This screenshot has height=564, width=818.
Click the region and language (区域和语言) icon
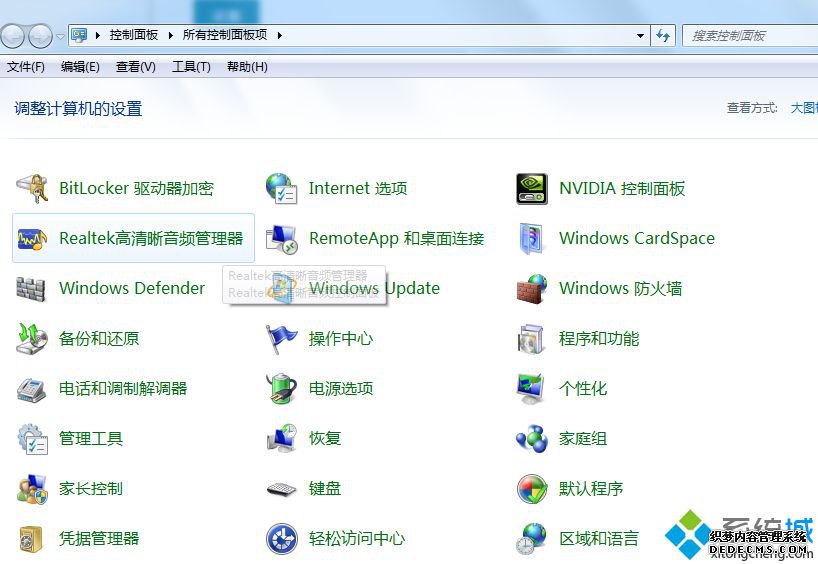[x=532, y=539]
